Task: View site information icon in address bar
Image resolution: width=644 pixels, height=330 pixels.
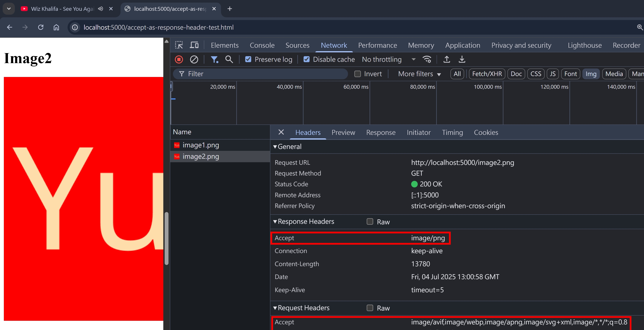Action: pos(75,27)
